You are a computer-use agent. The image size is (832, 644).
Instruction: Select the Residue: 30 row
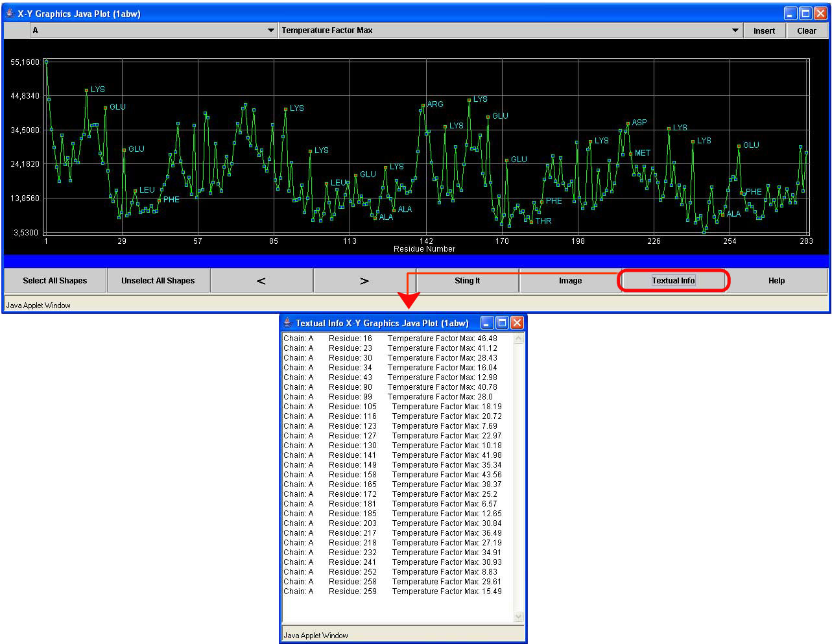tap(390, 358)
